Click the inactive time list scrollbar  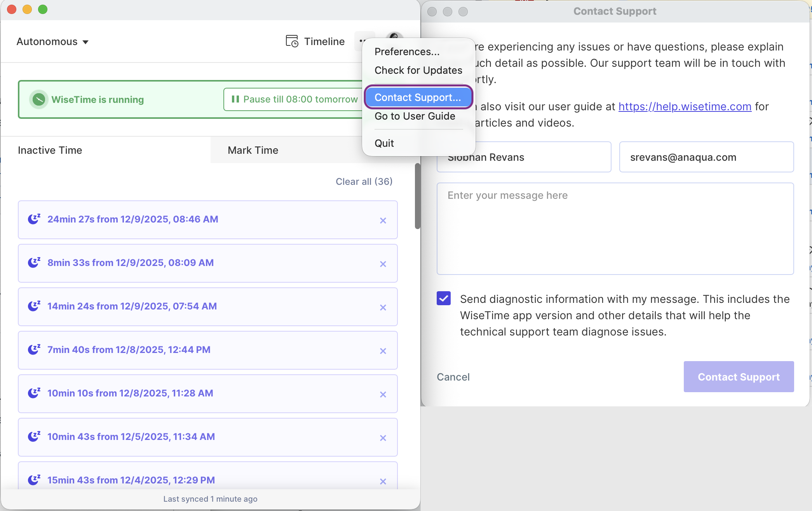[x=418, y=196]
